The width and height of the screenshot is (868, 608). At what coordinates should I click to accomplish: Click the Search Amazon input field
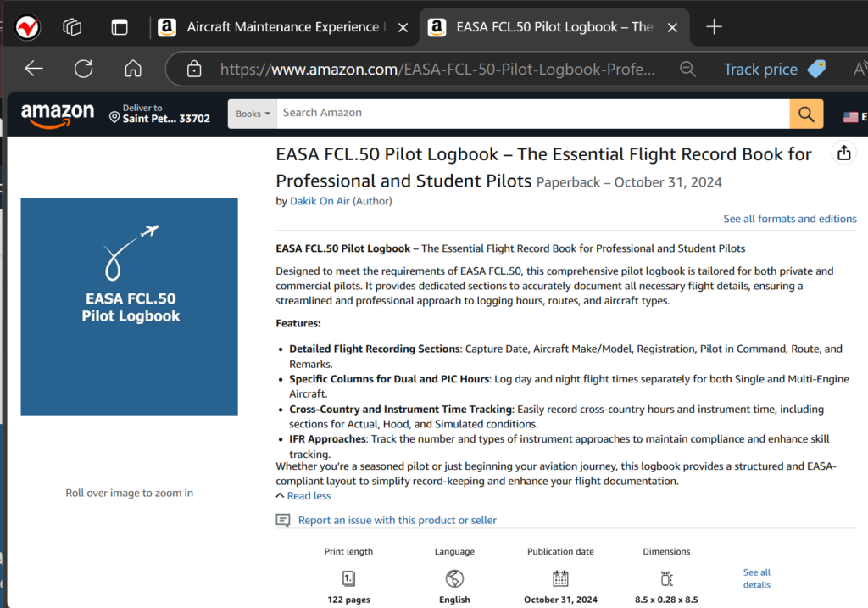tap(533, 114)
